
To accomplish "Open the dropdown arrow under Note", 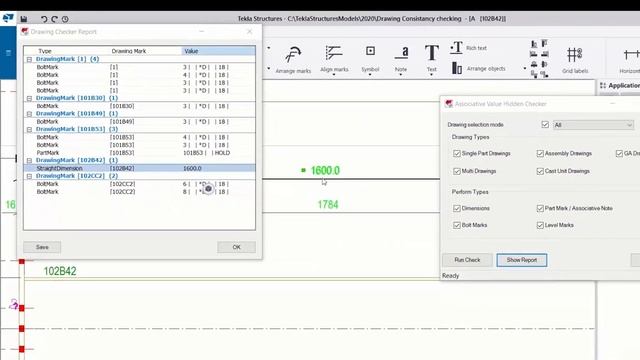I will pos(401,75).
